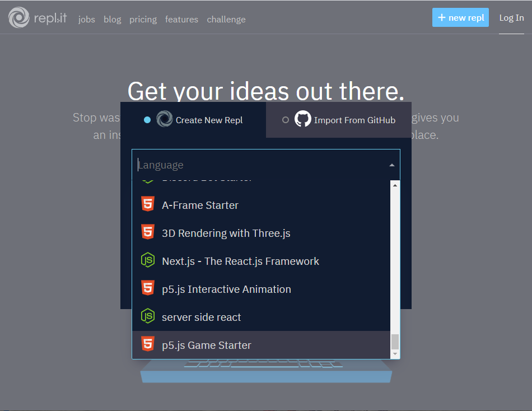Viewport: 532px width, 411px height.
Task: Select the server side react option
Action: pyautogui.click(x=261, y=317)
